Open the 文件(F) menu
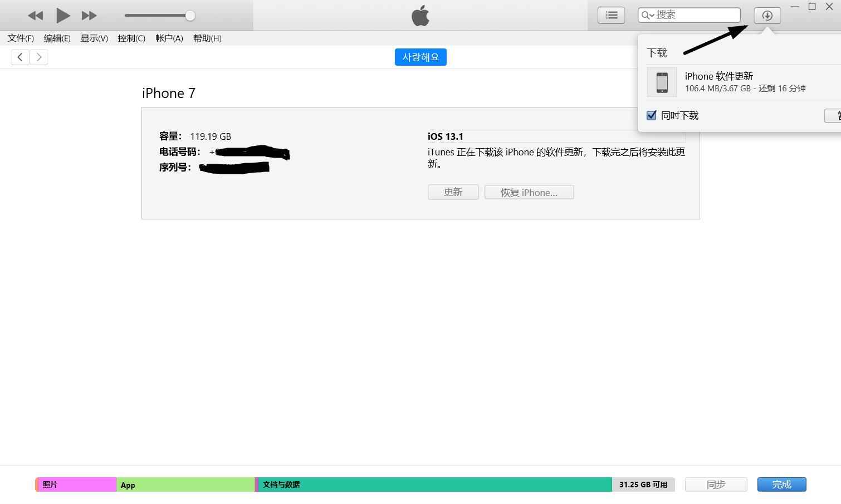Viewport: 841px width, 504px height. tap(20, 38)
